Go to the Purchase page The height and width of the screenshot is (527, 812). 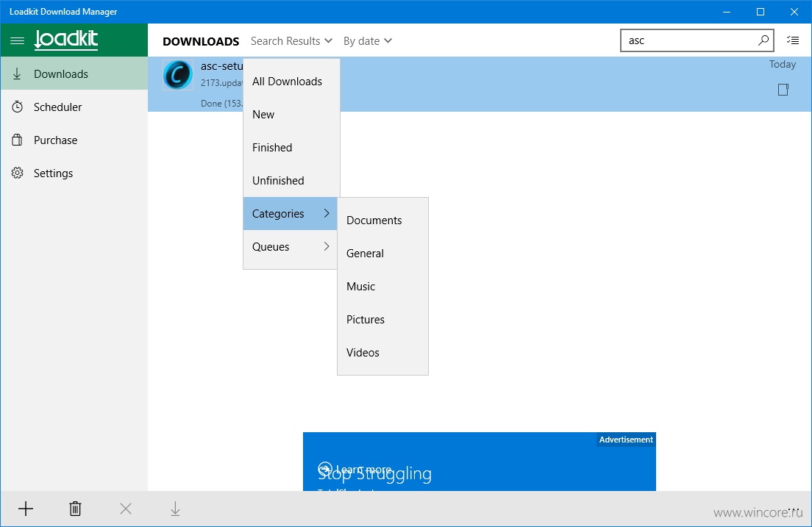point(74,140)
